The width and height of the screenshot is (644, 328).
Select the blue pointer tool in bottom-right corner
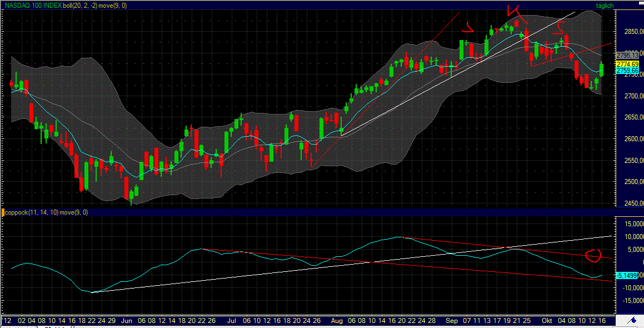tap(631, 321)
